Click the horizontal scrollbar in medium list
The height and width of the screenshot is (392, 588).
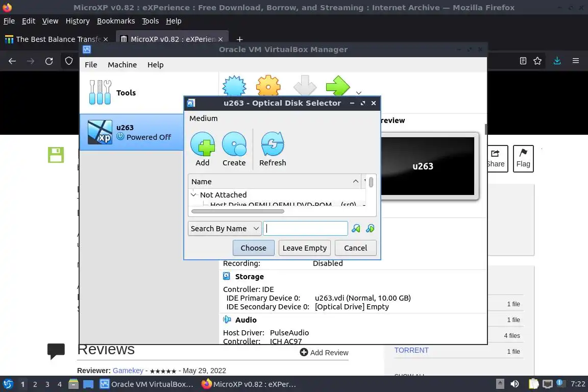click(x=238, y=211)
